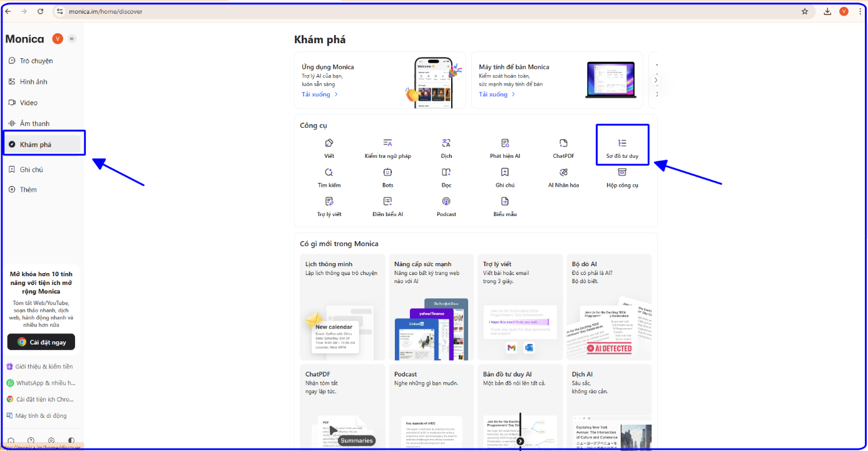Open the Nâng cấp sức mạnh feature card
The height and width of the screenshot is (451, 868).
point(431,307)
